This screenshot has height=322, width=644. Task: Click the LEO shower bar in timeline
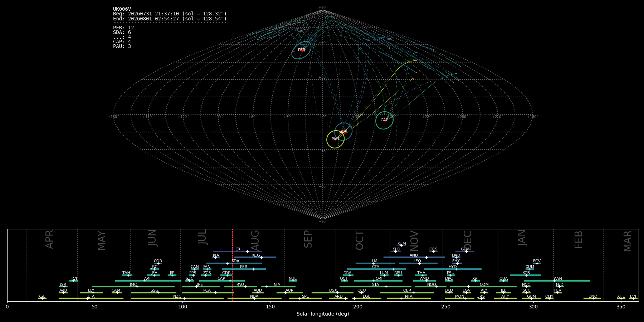tap(418, 263)
